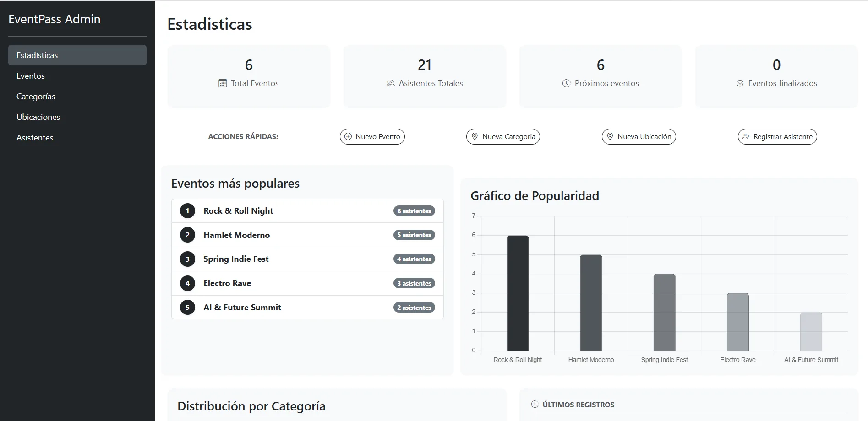Viewport: 868px width, 421px height.
Task: Click the AI & Future Summit chart bar
Action: pos(811,332)
